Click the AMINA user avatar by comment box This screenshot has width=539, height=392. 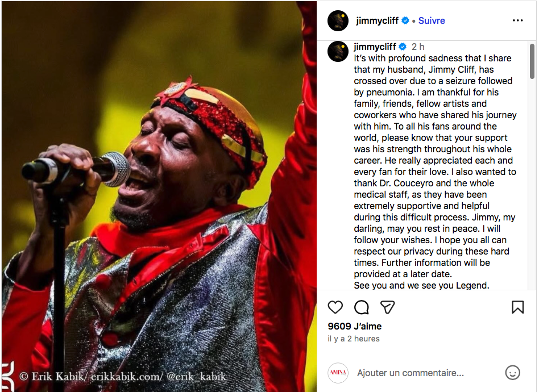pos(338,373)
